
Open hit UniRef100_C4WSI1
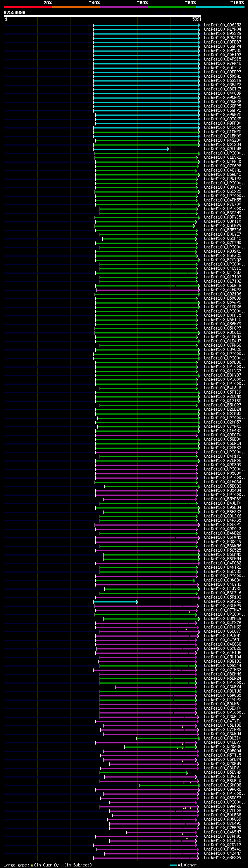[x=222, y=269]
